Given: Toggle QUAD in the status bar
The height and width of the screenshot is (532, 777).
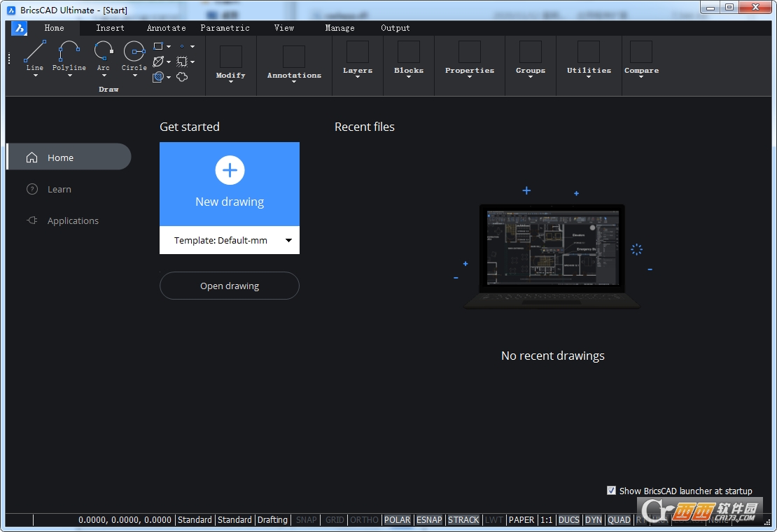Looking at the screenshot, I should (x=619, y=519).
